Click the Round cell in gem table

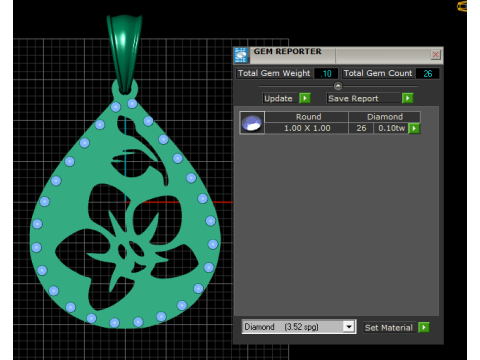307,117
